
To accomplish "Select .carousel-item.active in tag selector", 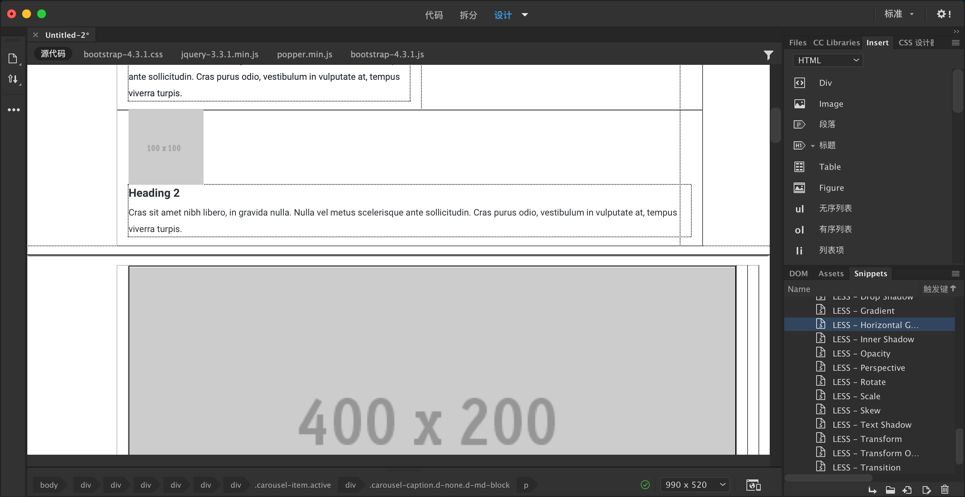I will pyautogui.click(x=293, y=485).
